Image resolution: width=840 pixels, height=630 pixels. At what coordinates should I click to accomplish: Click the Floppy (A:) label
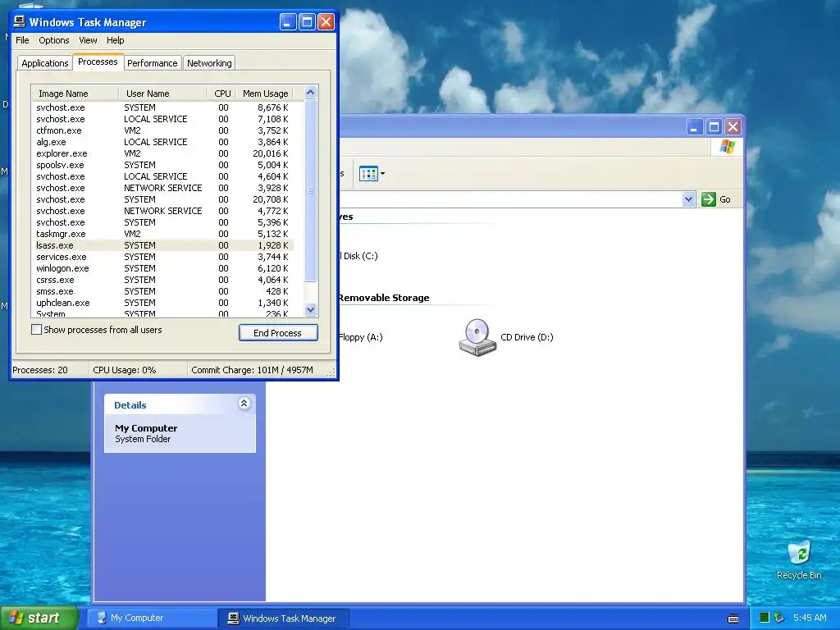click(x=361, y=337)
